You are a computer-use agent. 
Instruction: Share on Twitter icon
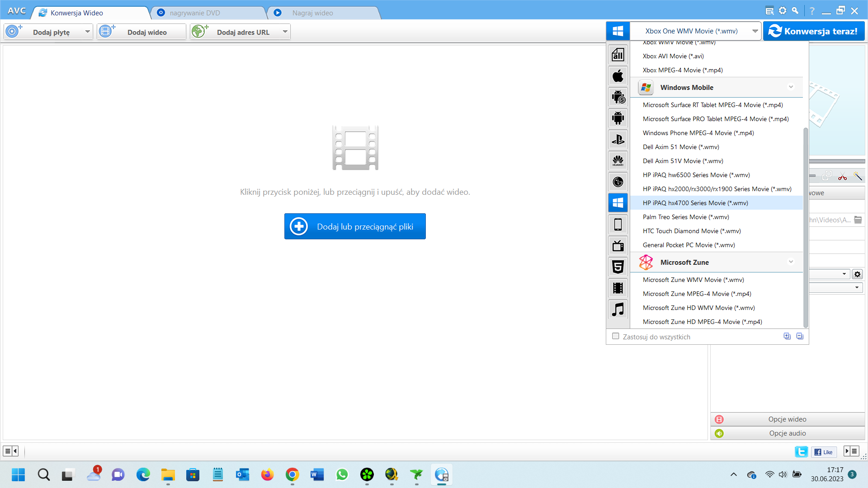tap(801, 452)
